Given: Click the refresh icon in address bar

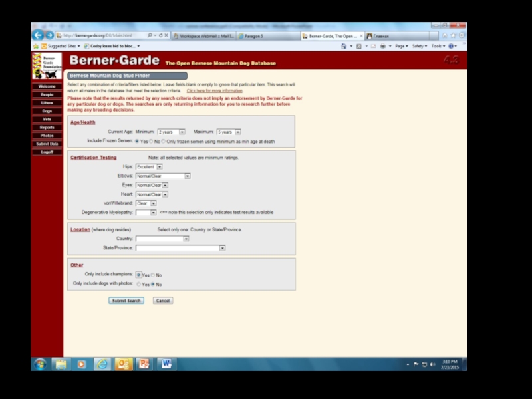Looking at the screenshot, I should (160, 35).
